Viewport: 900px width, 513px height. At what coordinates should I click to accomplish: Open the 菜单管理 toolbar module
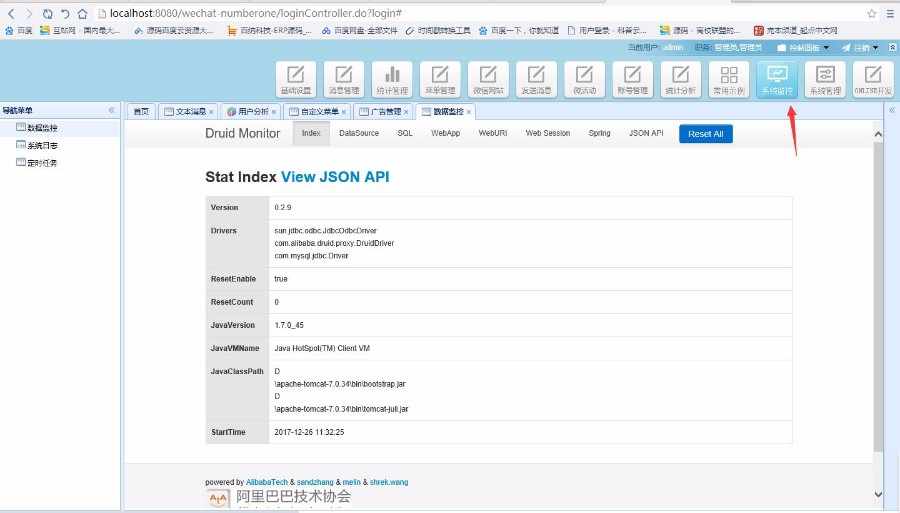tap(440, 79)
